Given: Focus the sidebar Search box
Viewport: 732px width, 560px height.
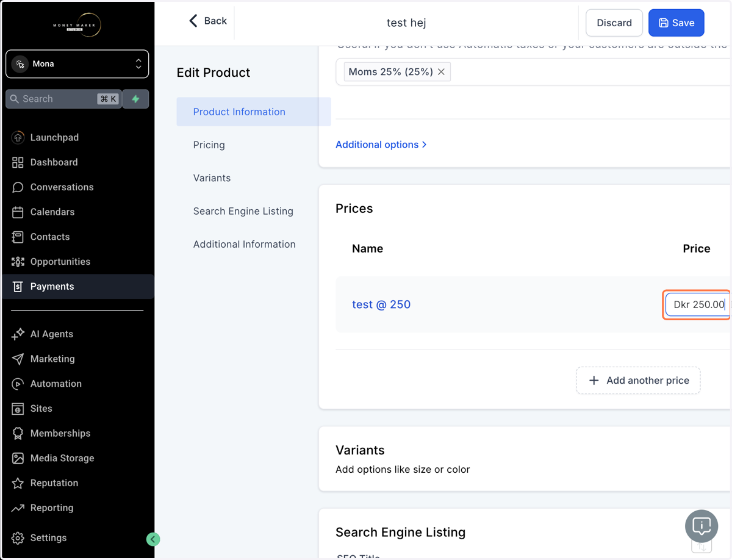Looking at the screenshot, I should pyautogui.click(x=64, y=99).
